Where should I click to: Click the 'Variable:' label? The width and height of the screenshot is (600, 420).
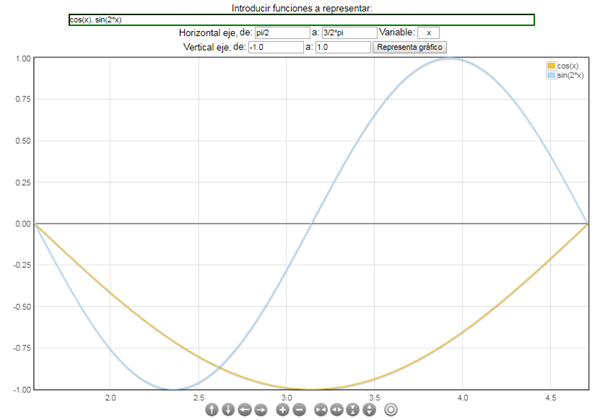pos(397,32)
